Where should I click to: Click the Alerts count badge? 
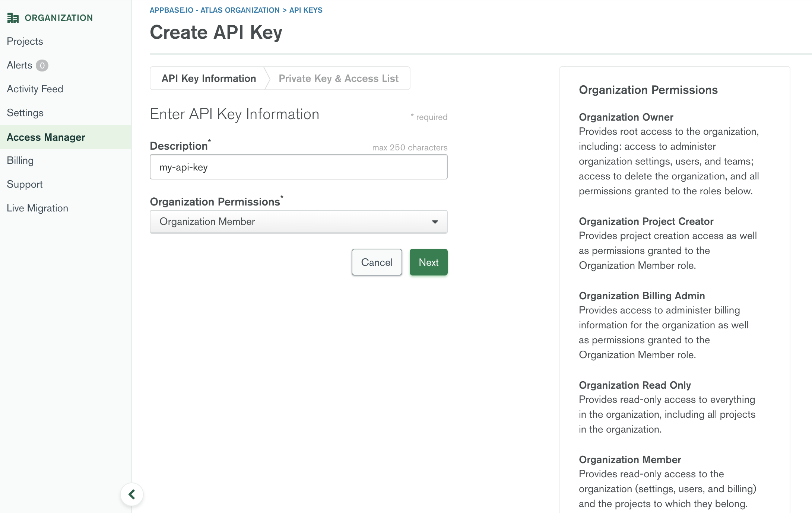tap(42, 66)
